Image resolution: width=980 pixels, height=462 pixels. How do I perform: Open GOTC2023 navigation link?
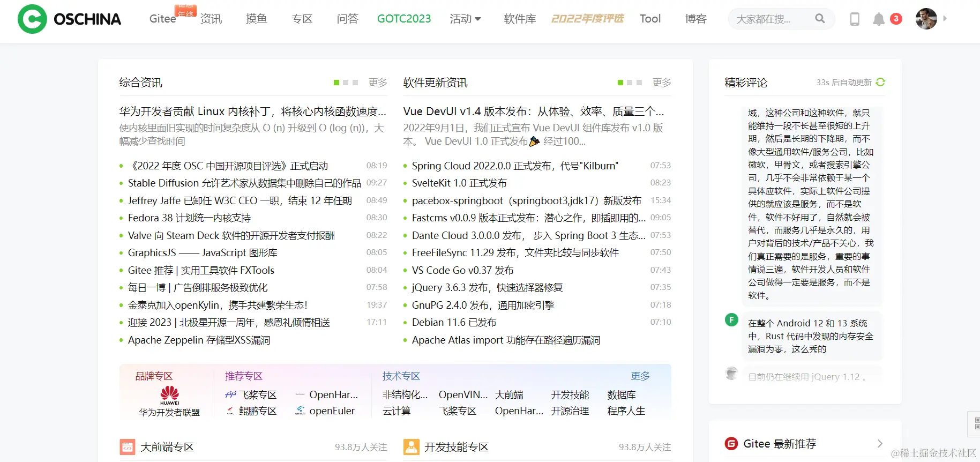point(404,19)
